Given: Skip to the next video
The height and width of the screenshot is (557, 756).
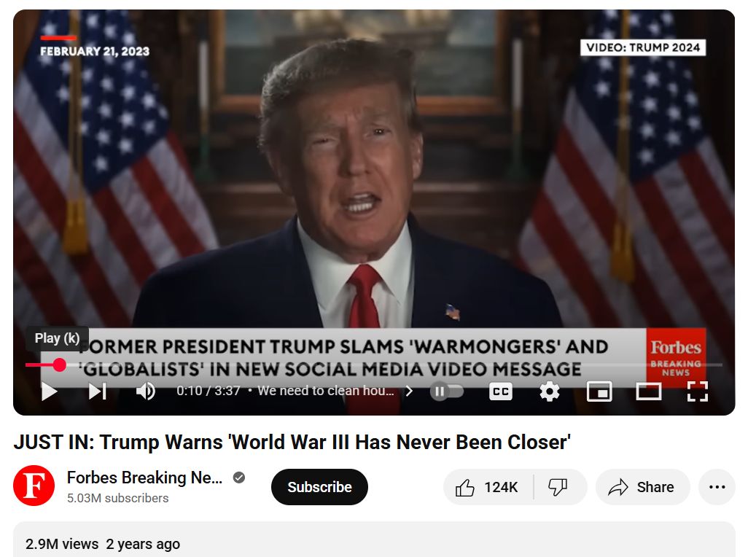Looking at the screenshot, I should (x=98, y=391).
